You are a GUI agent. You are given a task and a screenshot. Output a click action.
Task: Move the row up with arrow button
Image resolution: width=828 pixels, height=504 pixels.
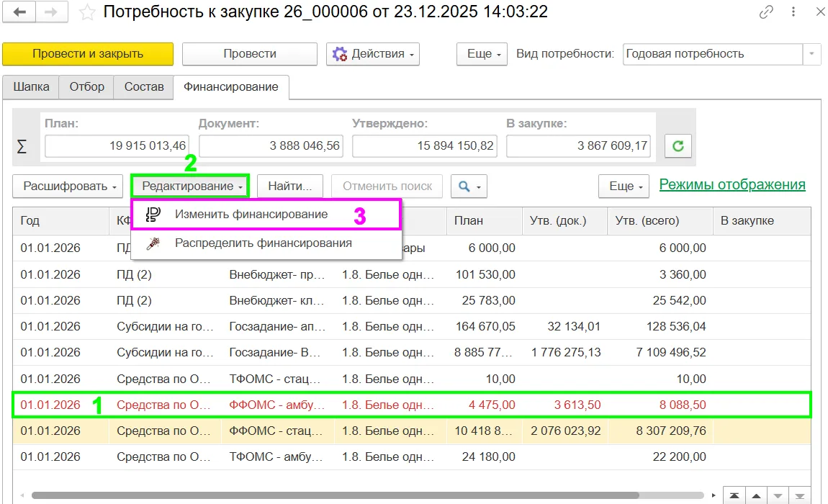click(x=756, y=495)
